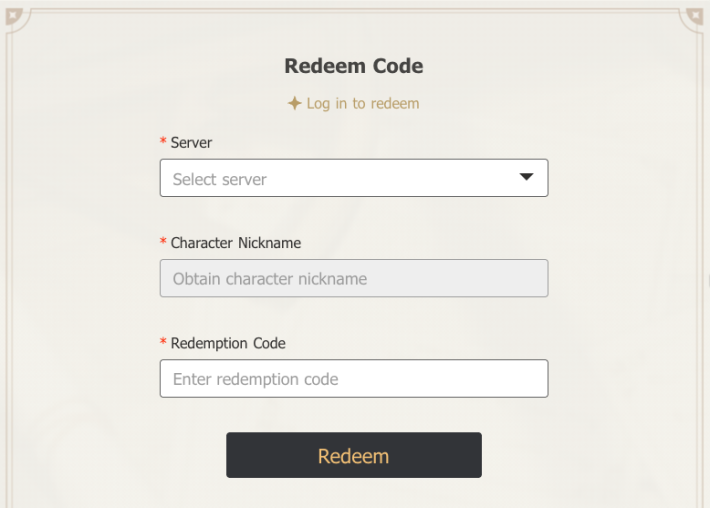The image size is (710, 508).
Task: Click the sparkle icon beside Log in
Action: click(294, 103)
